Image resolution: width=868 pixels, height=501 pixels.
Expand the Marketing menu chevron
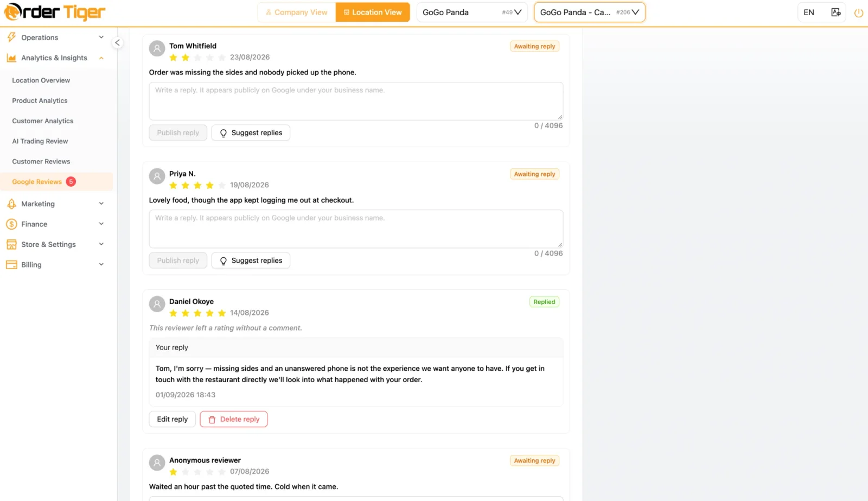pos(101,204)
